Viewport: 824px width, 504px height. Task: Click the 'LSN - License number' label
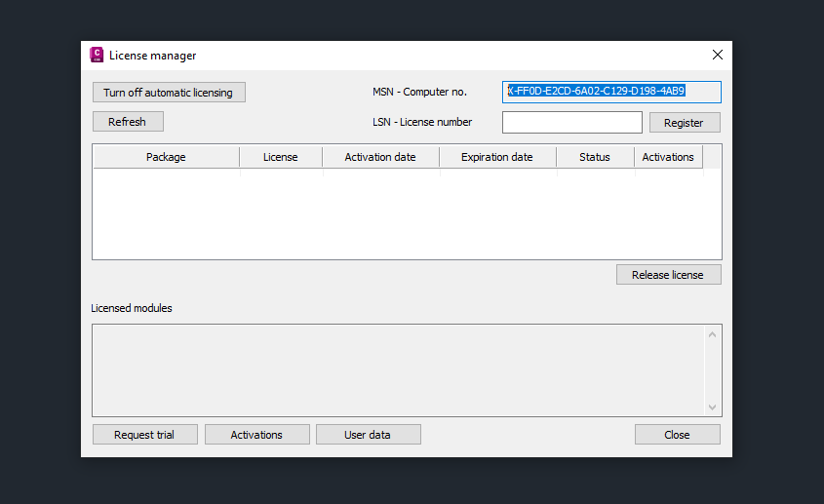(422, 122)
